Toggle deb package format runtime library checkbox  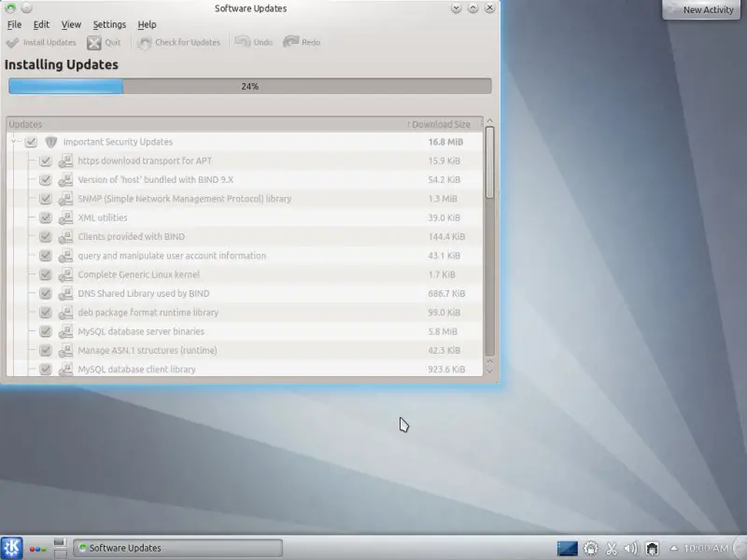pos(45,313)
